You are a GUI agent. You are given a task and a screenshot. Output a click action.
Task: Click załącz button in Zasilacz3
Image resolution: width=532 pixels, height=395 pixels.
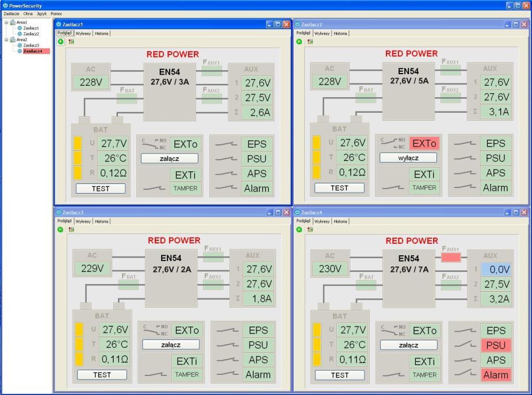[171, 345]
